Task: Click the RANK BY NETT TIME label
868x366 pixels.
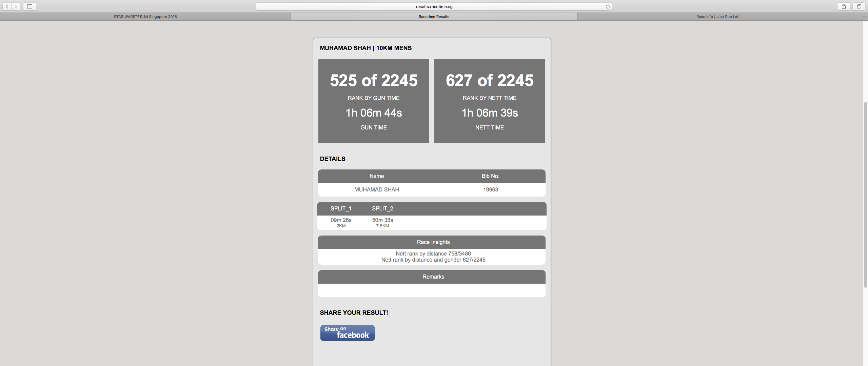Action: pos(490,98)
